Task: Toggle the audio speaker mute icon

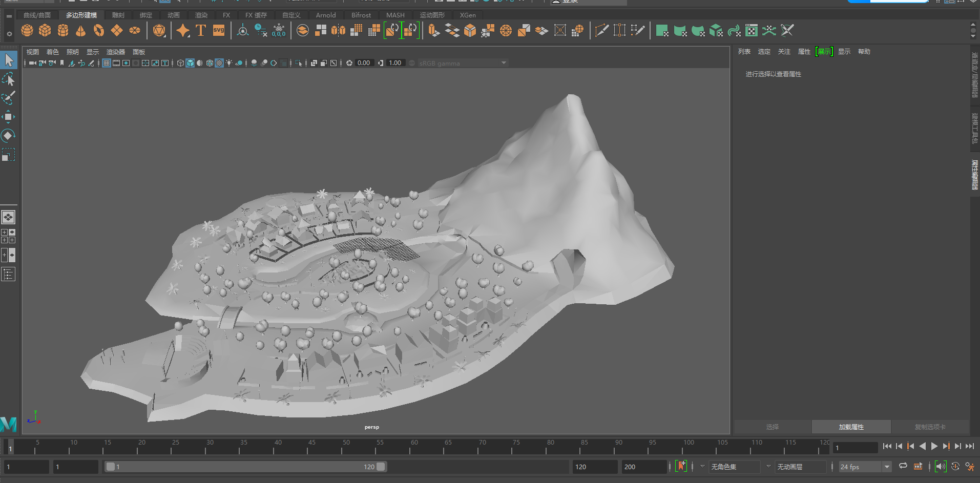Action: tap(941, 466)
